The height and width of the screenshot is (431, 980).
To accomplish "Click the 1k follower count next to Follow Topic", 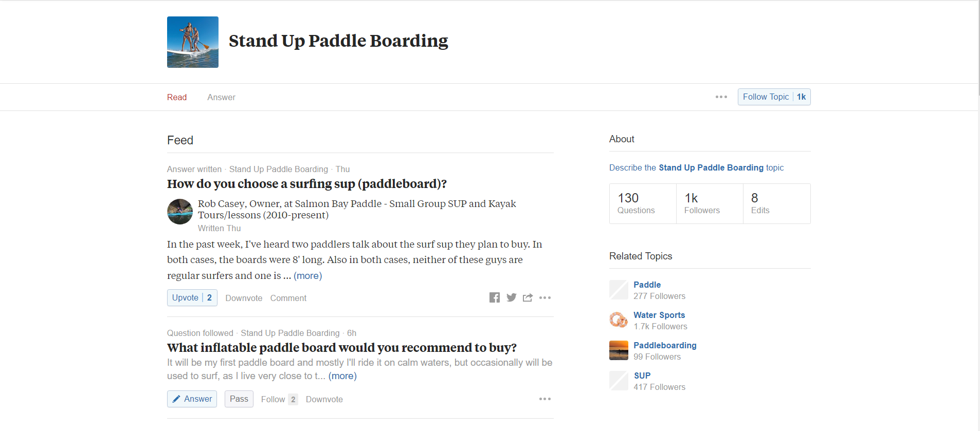I will click(801, 97).
